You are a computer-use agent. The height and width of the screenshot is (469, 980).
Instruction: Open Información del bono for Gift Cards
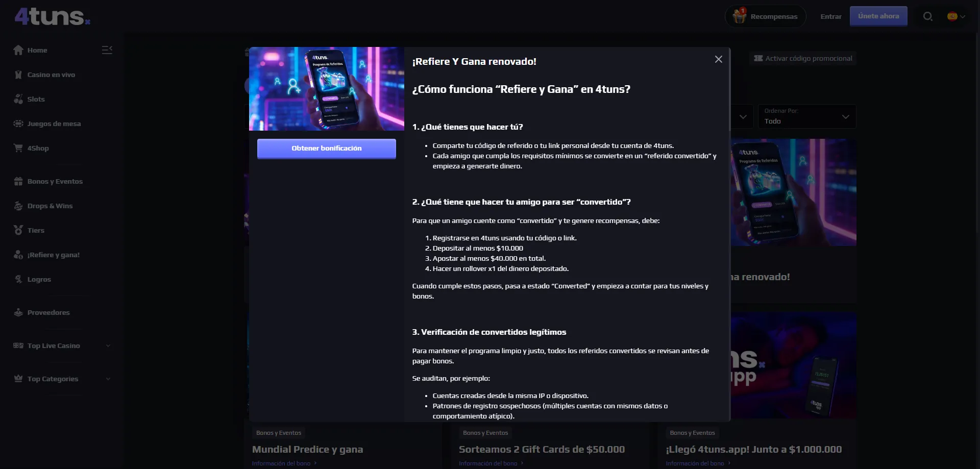(x=491, y=463)
